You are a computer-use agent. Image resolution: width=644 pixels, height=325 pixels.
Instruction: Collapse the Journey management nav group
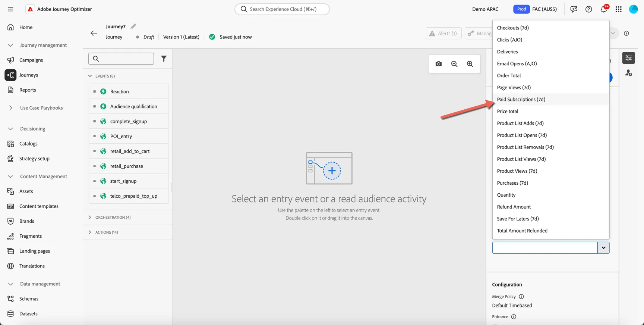(x=10, y=45)
